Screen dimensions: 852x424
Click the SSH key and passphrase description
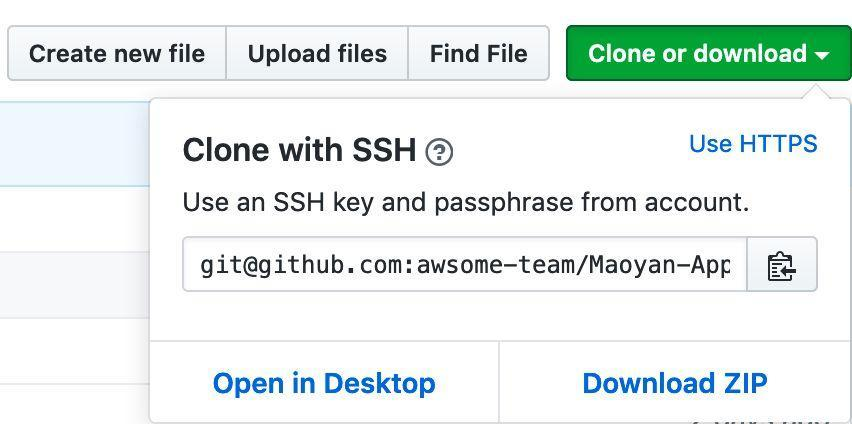coord(466,203)
